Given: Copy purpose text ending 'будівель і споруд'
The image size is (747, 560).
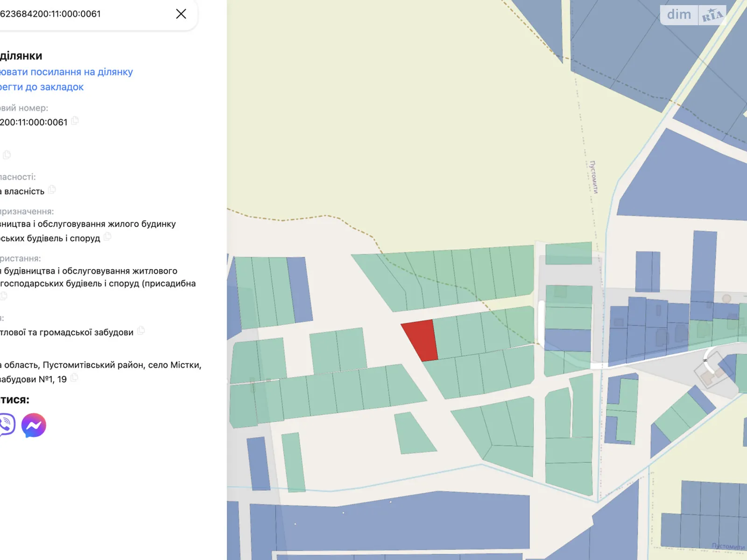Looking at the screenshot, I should [107, 237].
